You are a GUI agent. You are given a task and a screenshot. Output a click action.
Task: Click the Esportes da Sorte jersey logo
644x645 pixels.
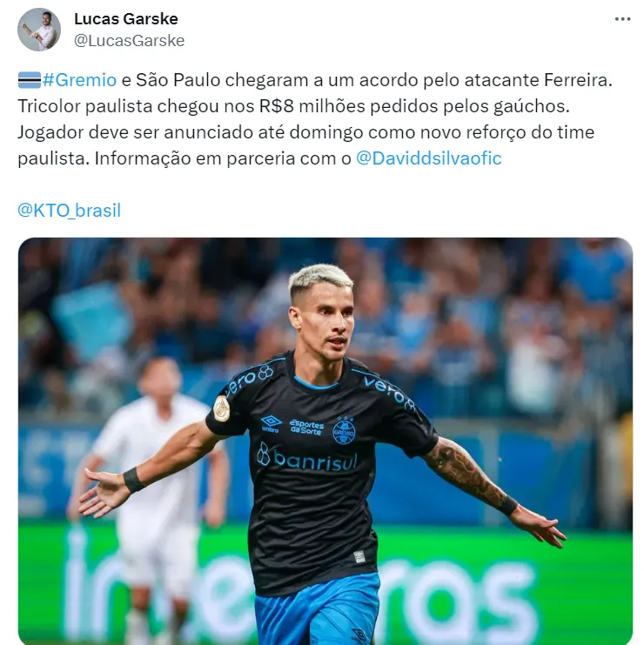coord(306,427)
